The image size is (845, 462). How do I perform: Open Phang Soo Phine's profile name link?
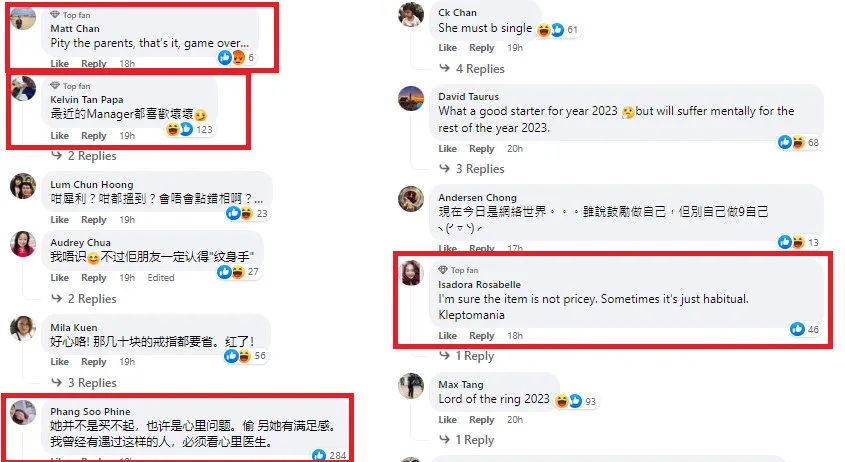click(x=90, y=411)
